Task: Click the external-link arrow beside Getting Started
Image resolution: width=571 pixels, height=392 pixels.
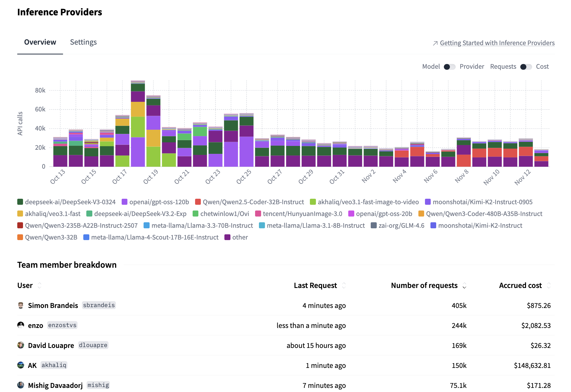Action: (435, 43)
